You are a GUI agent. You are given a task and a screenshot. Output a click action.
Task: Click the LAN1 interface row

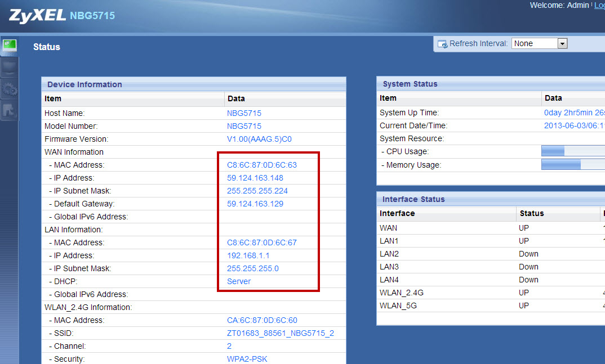[x=491, y=241]
